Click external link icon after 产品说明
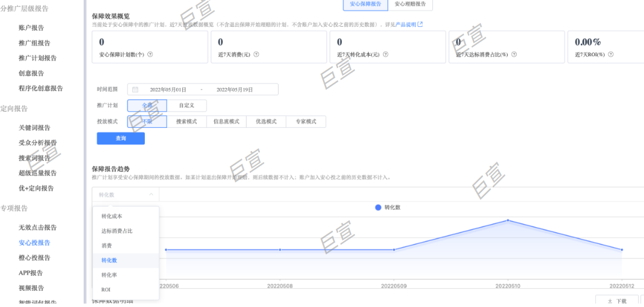 pyautogui.click(x=420, y=24)
